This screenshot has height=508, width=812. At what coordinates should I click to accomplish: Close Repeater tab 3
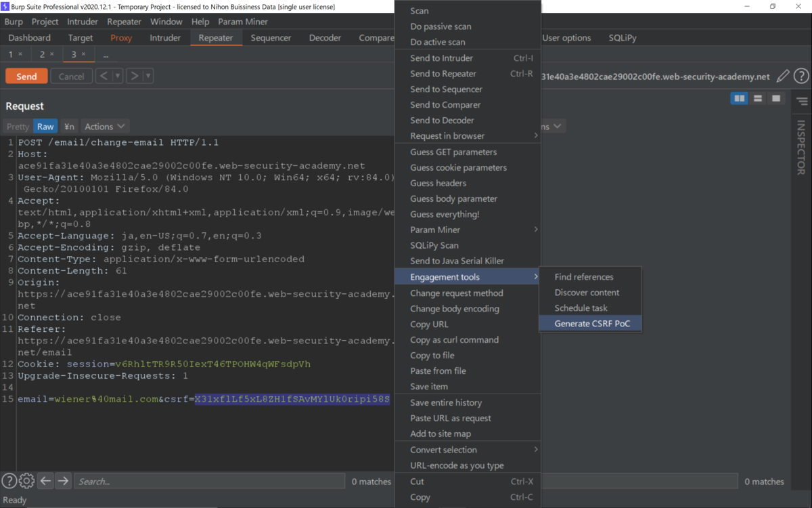point(83,54)
